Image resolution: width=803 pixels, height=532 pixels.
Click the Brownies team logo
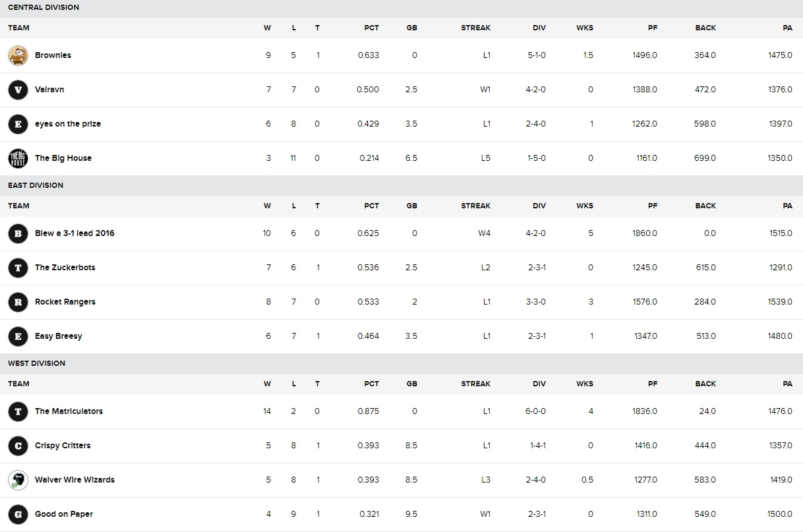pos(18,55)
